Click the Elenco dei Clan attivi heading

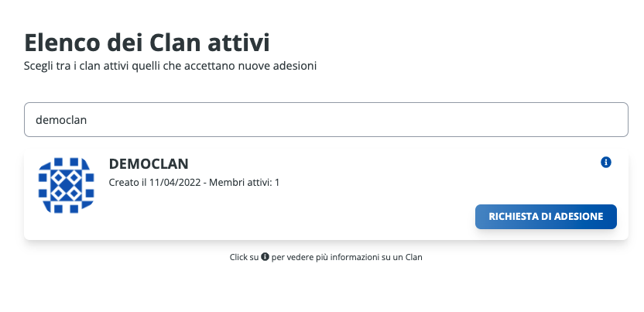point(147,41)
